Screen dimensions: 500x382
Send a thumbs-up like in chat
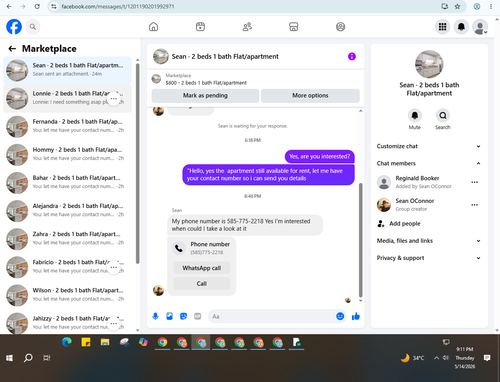pos(356,316)
